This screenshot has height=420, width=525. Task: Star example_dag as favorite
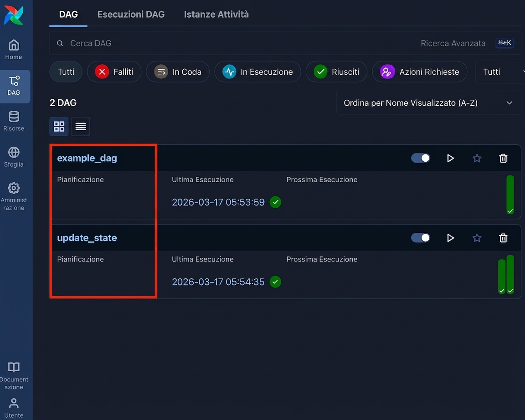point(477,158)
